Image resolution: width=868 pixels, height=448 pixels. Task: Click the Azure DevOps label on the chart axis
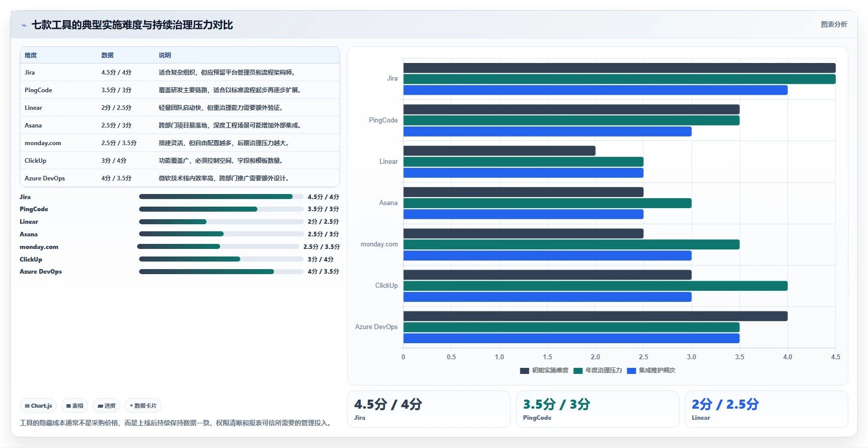(376, 327)
